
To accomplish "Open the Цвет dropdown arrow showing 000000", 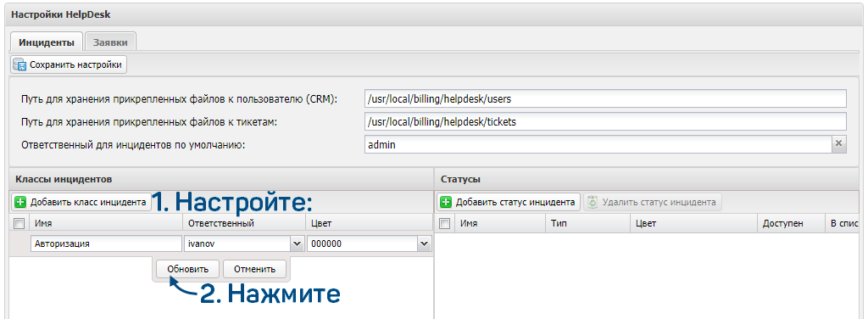I will click(426, 243).
